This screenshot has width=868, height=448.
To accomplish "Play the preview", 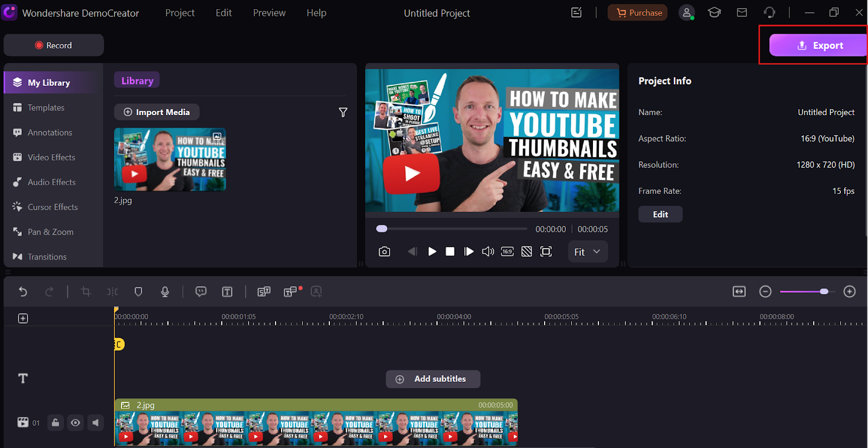I will tap(432, 251).
